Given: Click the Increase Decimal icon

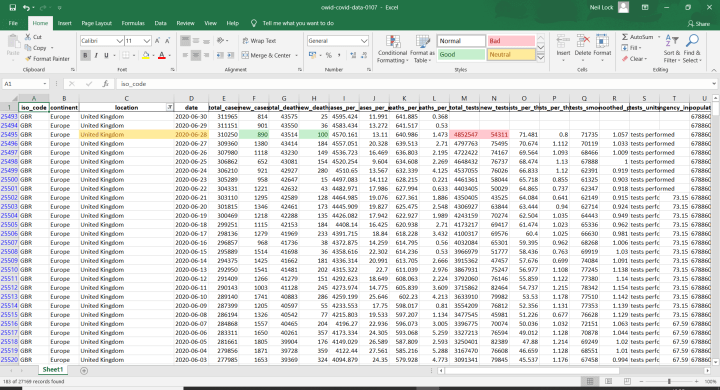Looking at the screenshot, I should click(x=353, y=55).
